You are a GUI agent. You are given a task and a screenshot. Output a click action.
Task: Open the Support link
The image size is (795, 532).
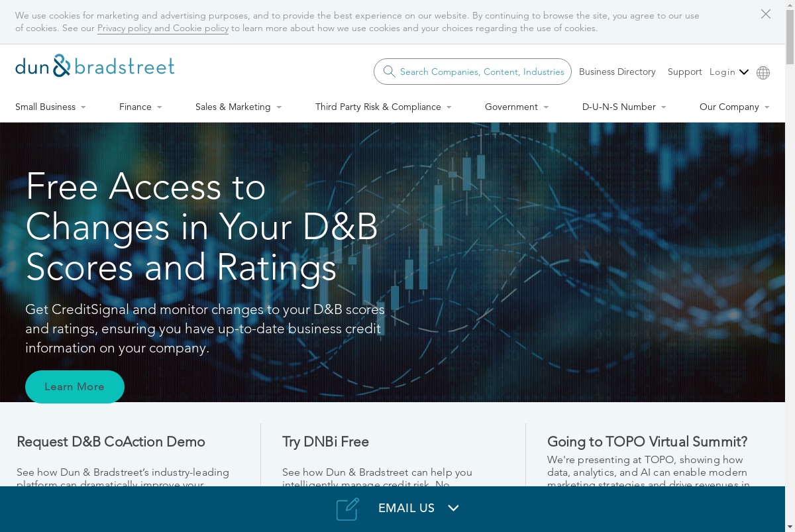(x=684, y=72)
